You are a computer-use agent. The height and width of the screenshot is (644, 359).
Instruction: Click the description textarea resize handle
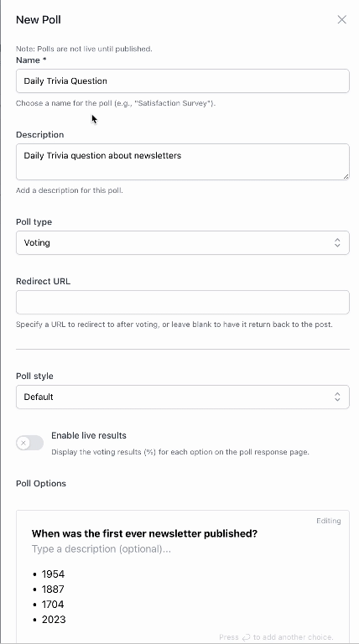click(x=346, y=176)
